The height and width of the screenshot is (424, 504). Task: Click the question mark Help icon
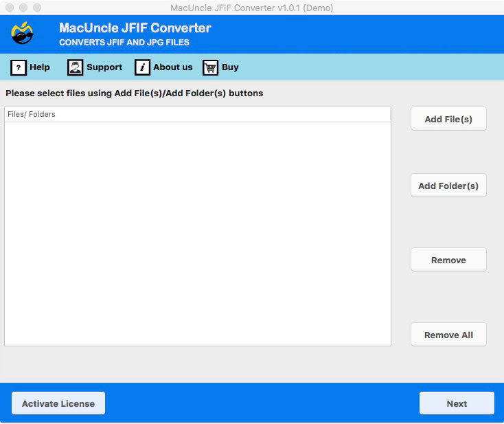(x=19, y=67)
